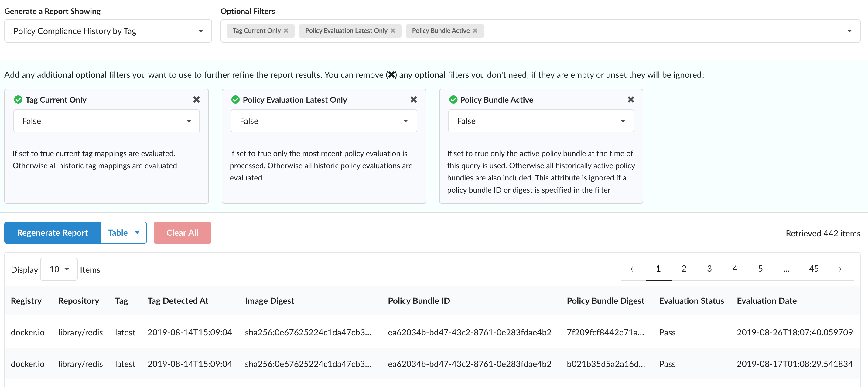Close the Policy Bundle Active filter card
Image resolution: width=868 pixels, height=387 pixels.
click(x=631, y=100)
